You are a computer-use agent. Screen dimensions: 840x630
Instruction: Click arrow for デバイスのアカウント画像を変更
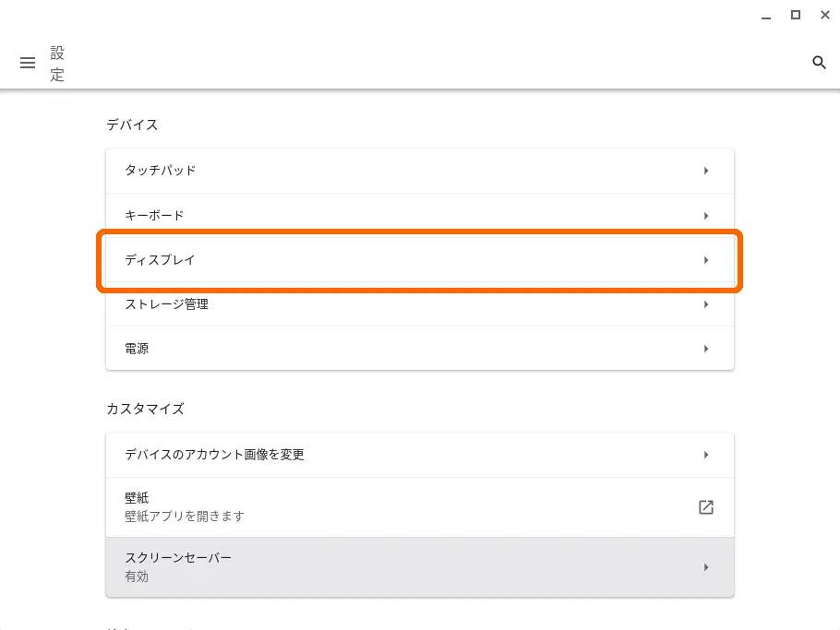[706, 455]
